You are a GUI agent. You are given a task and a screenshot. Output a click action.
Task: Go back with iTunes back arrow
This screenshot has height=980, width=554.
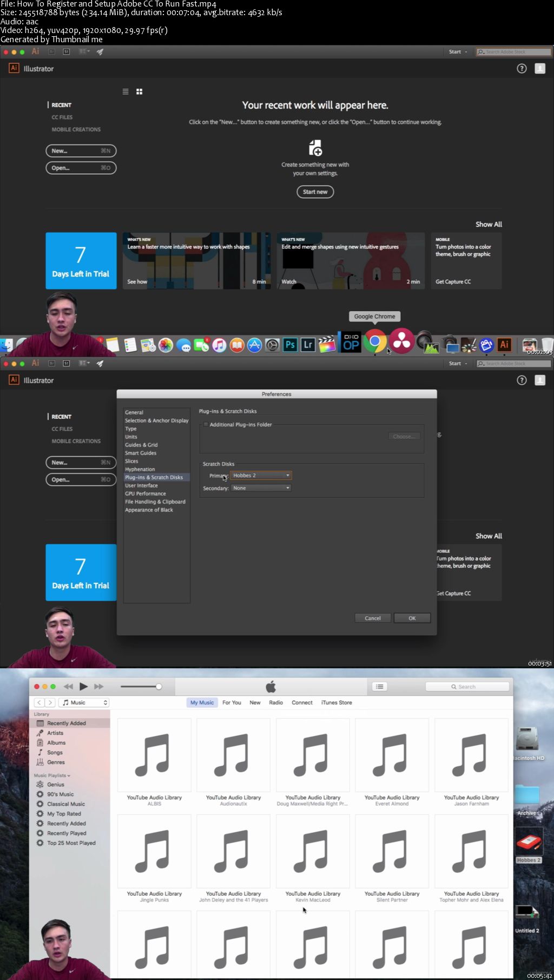(x=39, y=702)
